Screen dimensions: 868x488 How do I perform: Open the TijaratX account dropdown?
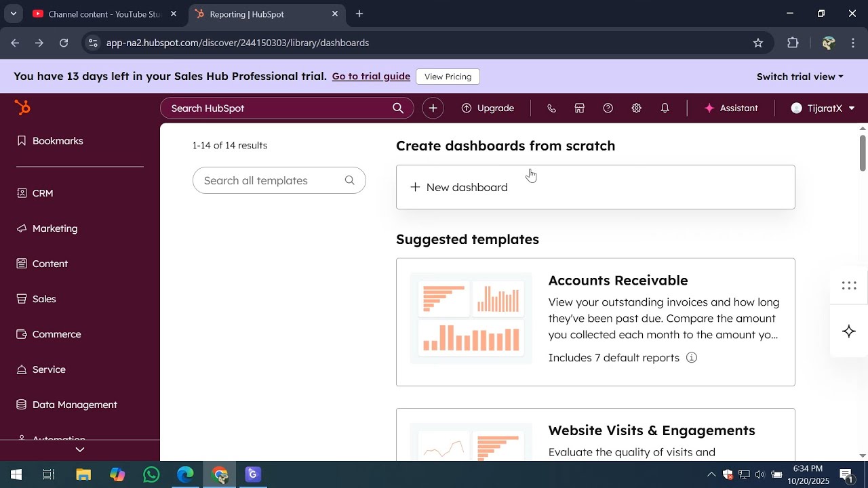pos(823,108)
